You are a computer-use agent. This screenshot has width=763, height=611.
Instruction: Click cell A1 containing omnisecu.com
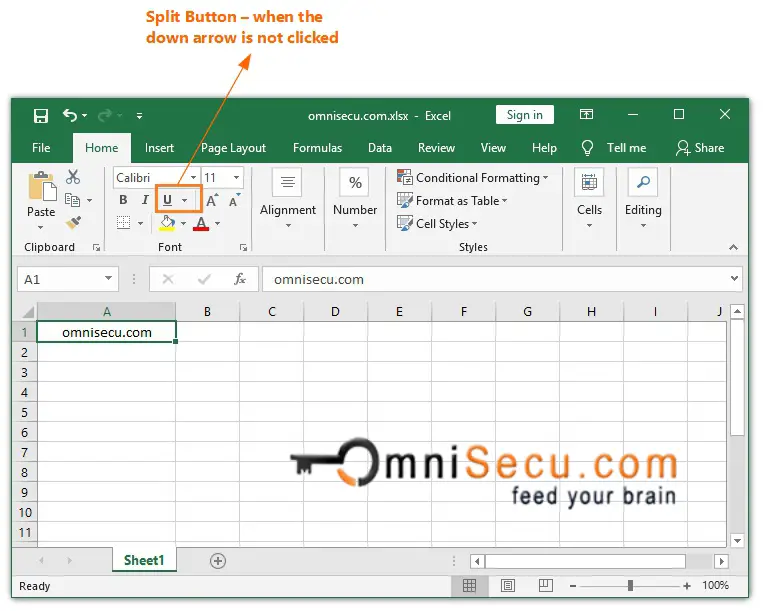tap(107, 332)
